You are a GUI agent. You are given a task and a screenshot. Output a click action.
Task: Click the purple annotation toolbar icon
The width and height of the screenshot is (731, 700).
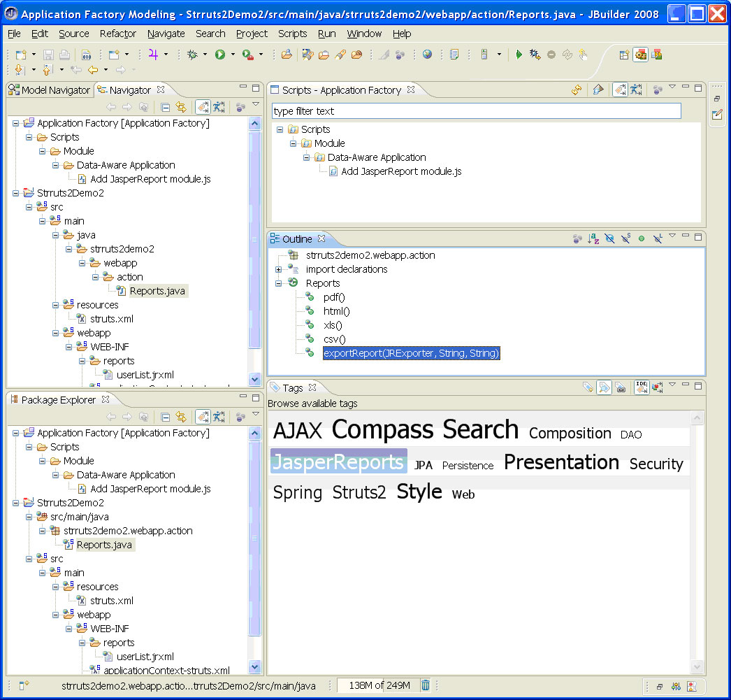tap(153, 55)
